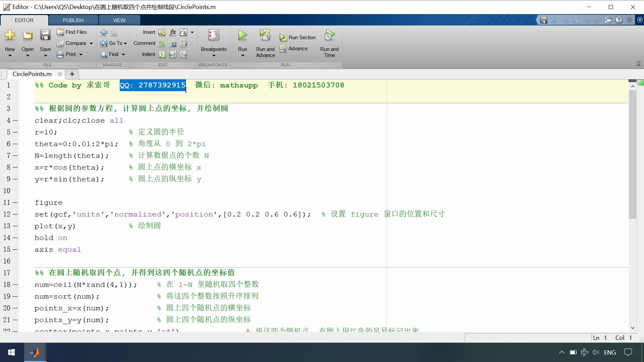Click the Back navigation arrow

coord(104,33)
